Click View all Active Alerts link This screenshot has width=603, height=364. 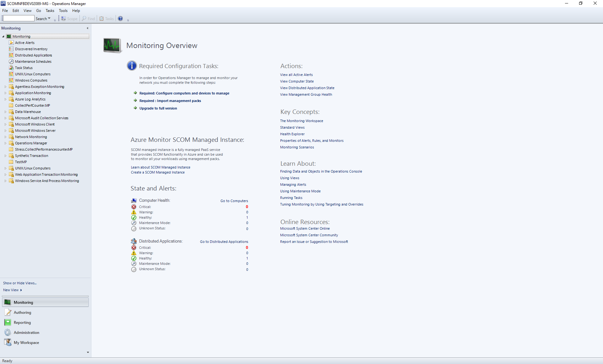296,74
